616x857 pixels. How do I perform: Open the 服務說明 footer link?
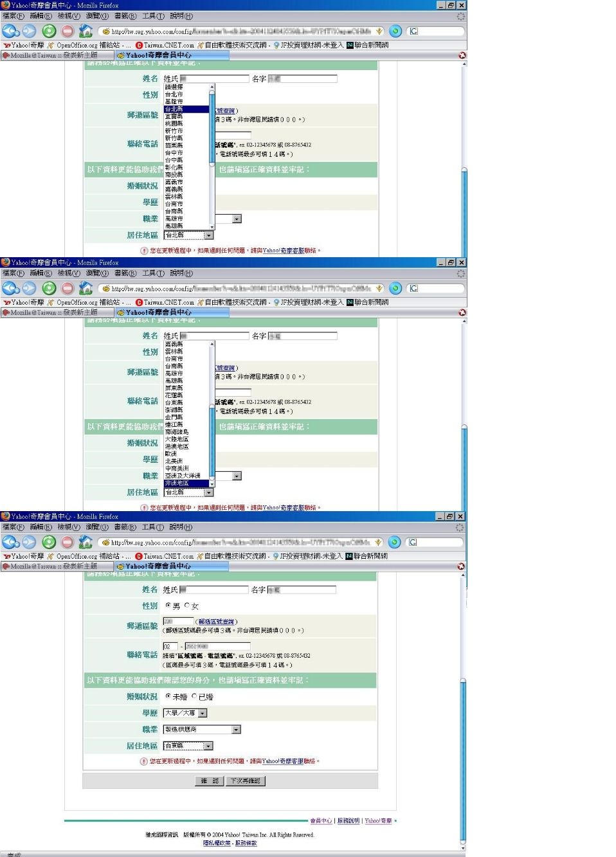[x=349, y=821]
